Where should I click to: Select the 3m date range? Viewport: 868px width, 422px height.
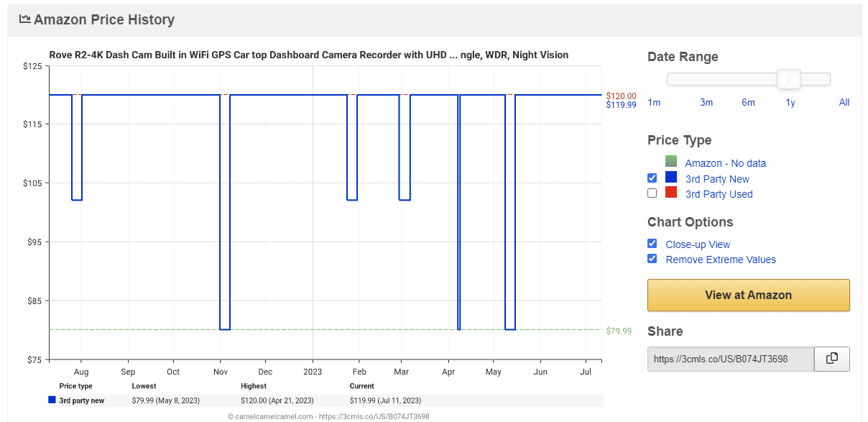click(706, 102)
